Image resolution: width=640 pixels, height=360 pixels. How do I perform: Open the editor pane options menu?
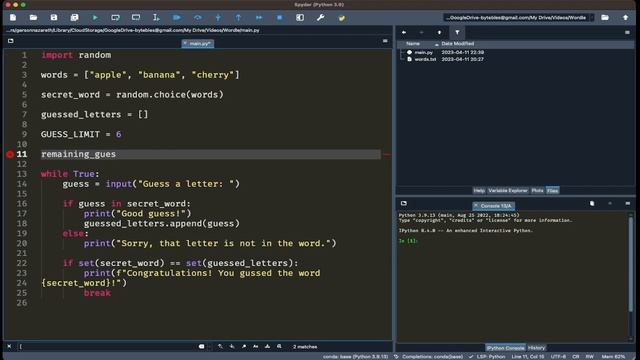[x=385, y=41]
